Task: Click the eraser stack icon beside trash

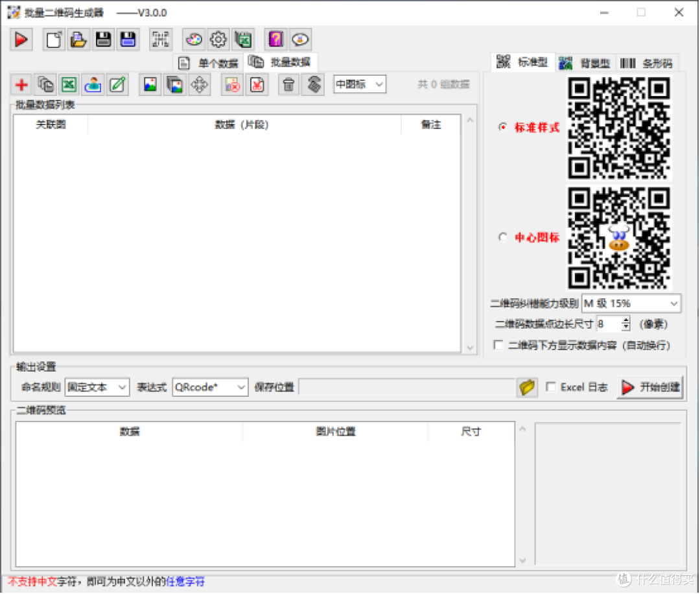Action: (x=314, y=84)
